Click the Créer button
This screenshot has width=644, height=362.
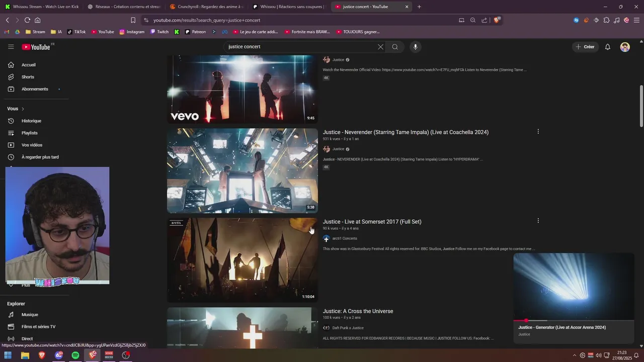click(x=585, y=47)
